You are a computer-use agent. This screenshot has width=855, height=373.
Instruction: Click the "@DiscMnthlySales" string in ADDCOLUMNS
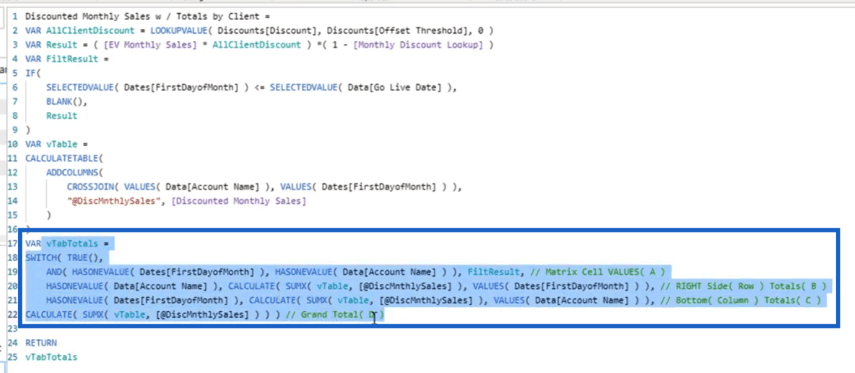104,201
